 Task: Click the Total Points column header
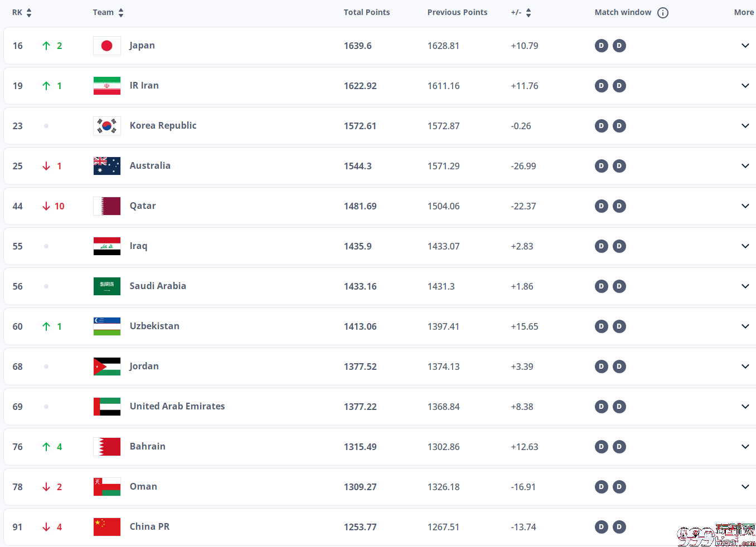click(367, 12)
